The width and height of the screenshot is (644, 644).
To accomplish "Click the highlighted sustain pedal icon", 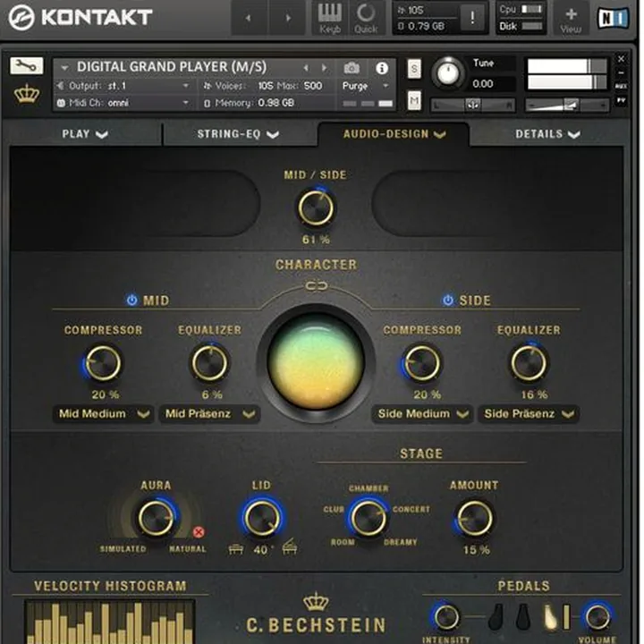I will coord(549,617).
